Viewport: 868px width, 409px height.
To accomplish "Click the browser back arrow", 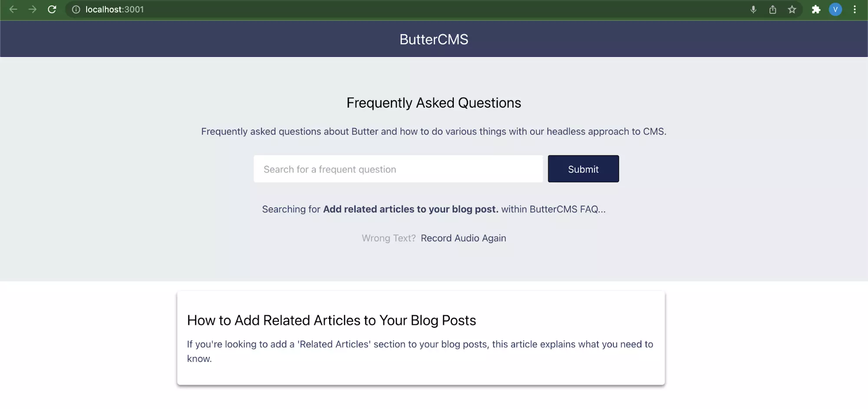I will click(x=13, y=9).
